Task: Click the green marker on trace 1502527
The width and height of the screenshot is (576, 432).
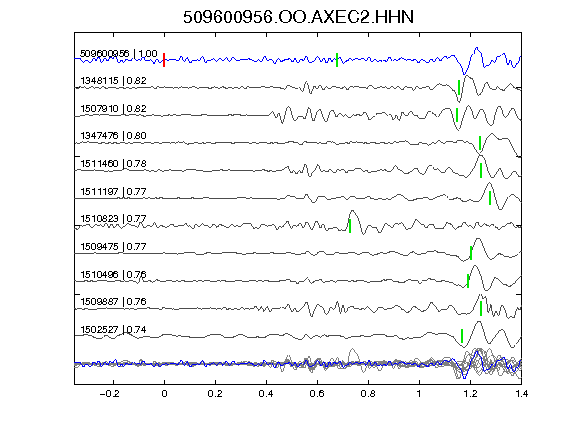Action: click(462, 336)
